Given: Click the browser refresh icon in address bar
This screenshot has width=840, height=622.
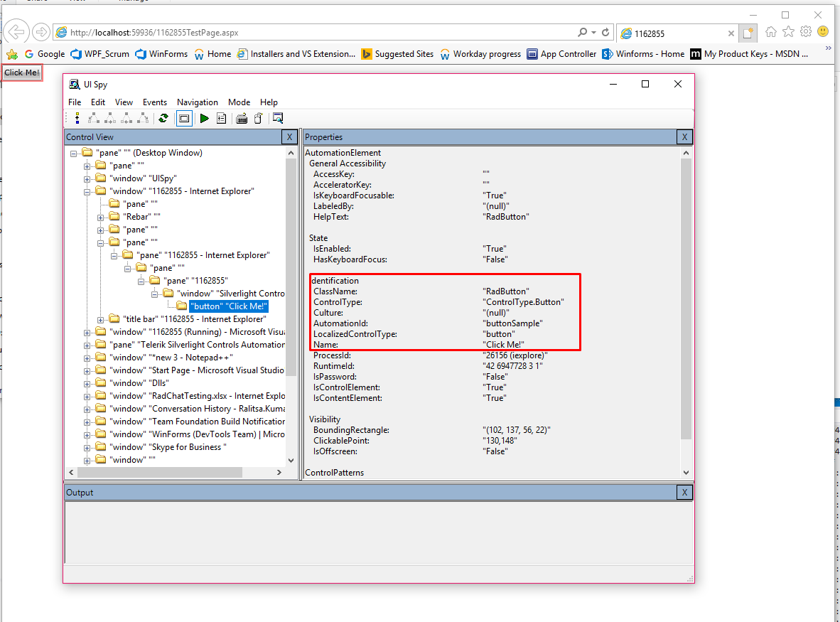Looking at the screenshot, I should coord(605,33).
